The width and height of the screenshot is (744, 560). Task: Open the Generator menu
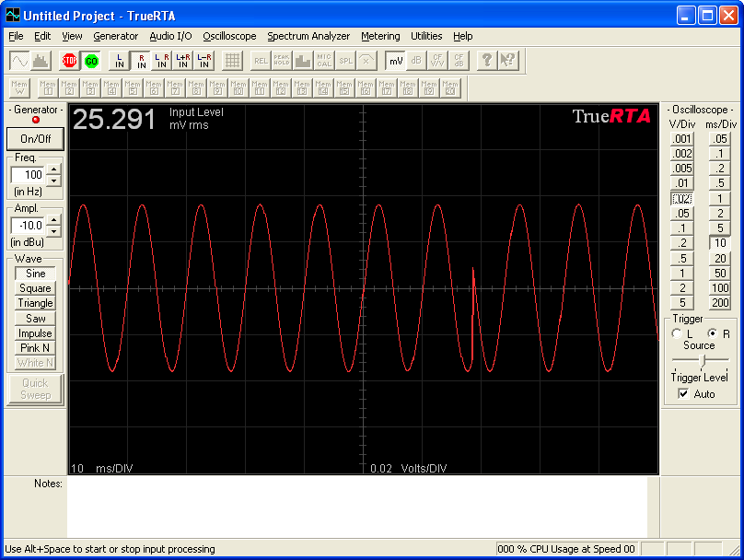pyautogui.click(x=115, y=36)
